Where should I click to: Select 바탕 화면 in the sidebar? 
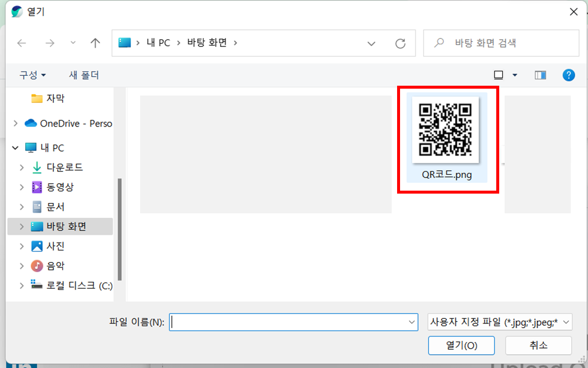(x=60, y=227)
